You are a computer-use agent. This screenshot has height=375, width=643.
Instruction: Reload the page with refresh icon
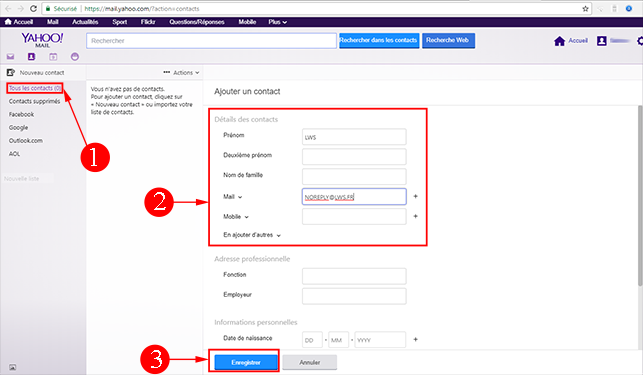point(34,9)
